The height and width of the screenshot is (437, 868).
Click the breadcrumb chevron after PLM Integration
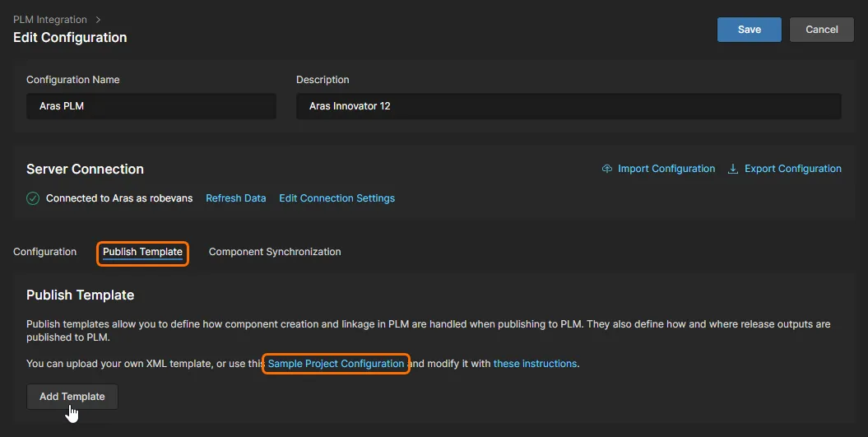pos(99,19)
